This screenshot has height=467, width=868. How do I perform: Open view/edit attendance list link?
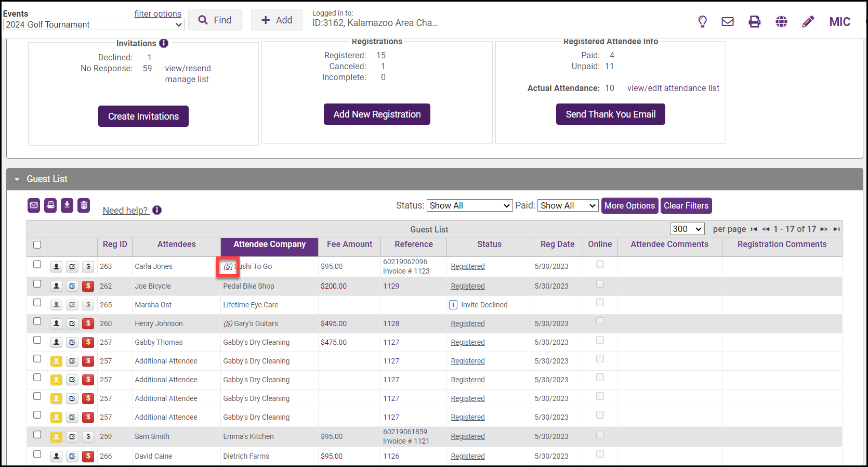(673, 88)
